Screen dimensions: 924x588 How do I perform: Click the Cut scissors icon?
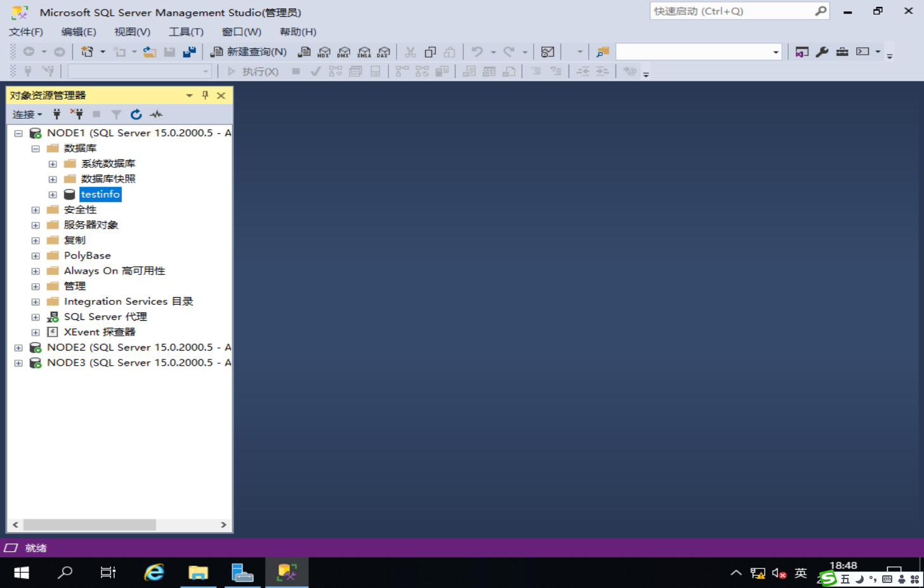tap(411, 52)
